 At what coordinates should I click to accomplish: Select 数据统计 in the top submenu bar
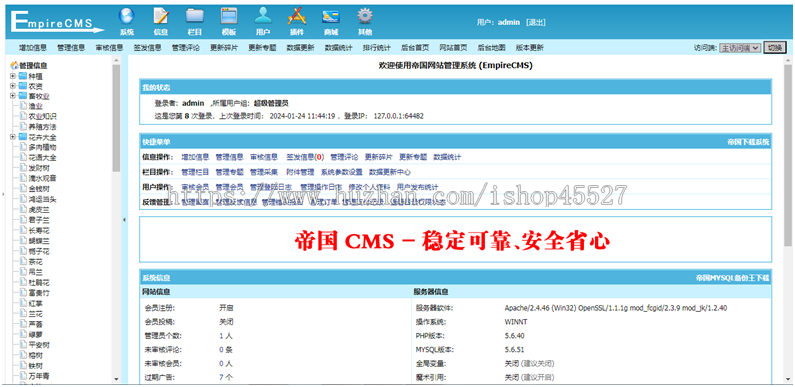coord(338,48)
